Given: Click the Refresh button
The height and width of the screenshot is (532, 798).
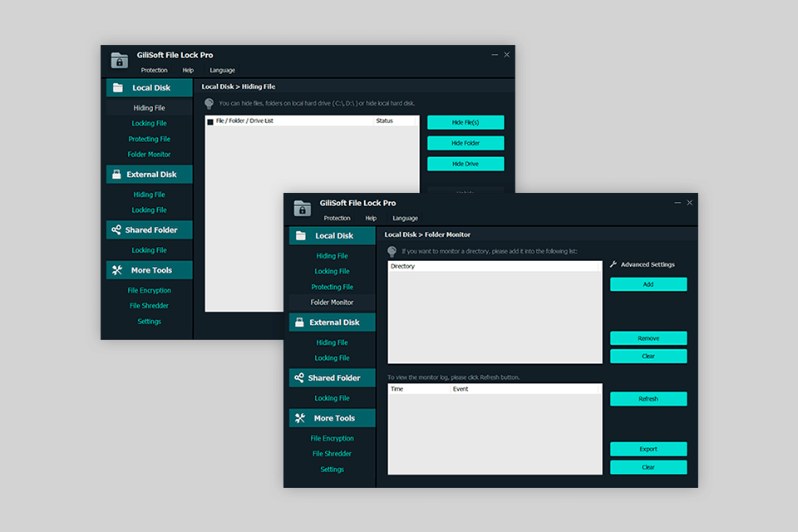Looking at the screenshot, I should 648,399.
